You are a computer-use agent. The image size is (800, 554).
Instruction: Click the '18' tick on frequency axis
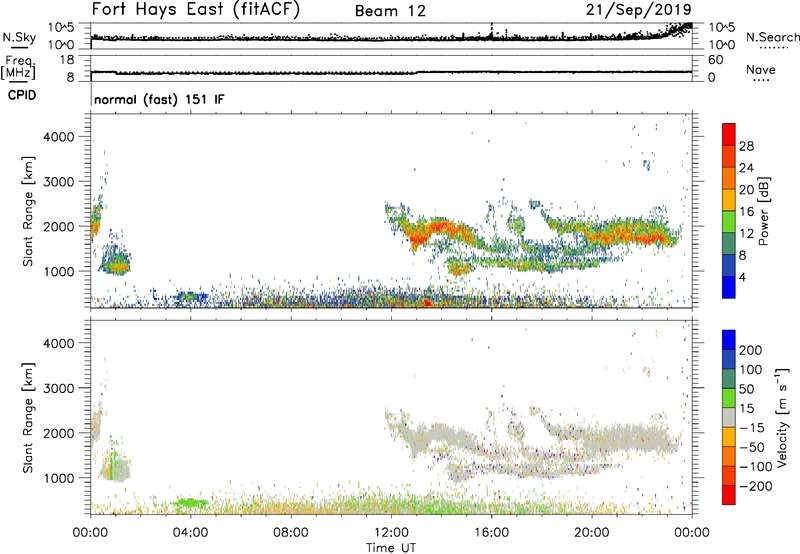(67, 60)
